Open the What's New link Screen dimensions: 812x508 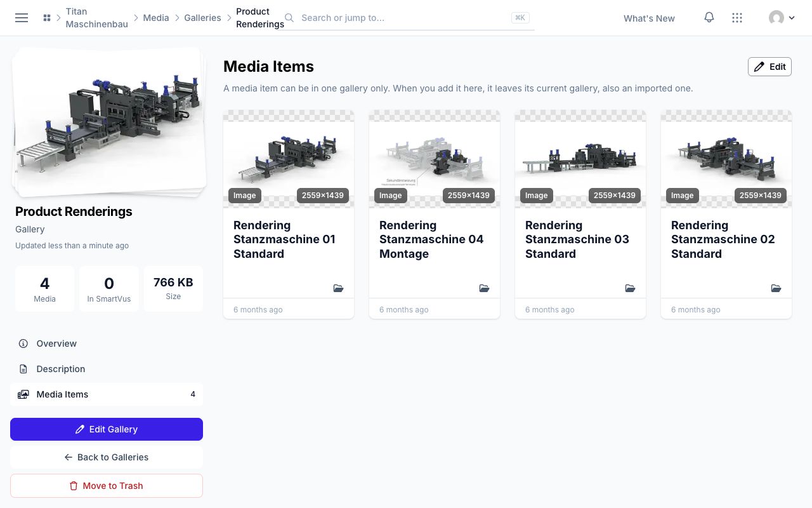point(649,18)
